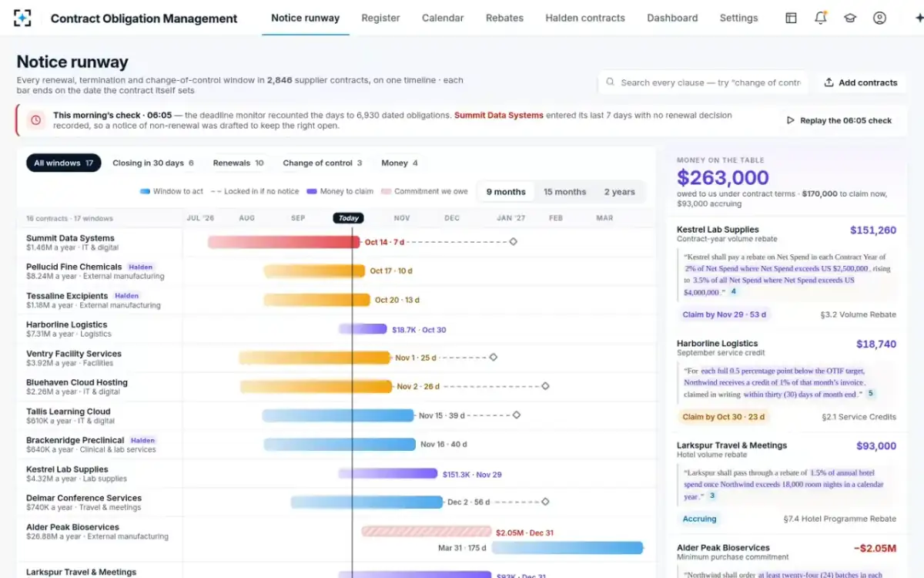Follow the red Summit Data Systems link in banner
Viewport: 924px width, 578px height.
(499, 115)
